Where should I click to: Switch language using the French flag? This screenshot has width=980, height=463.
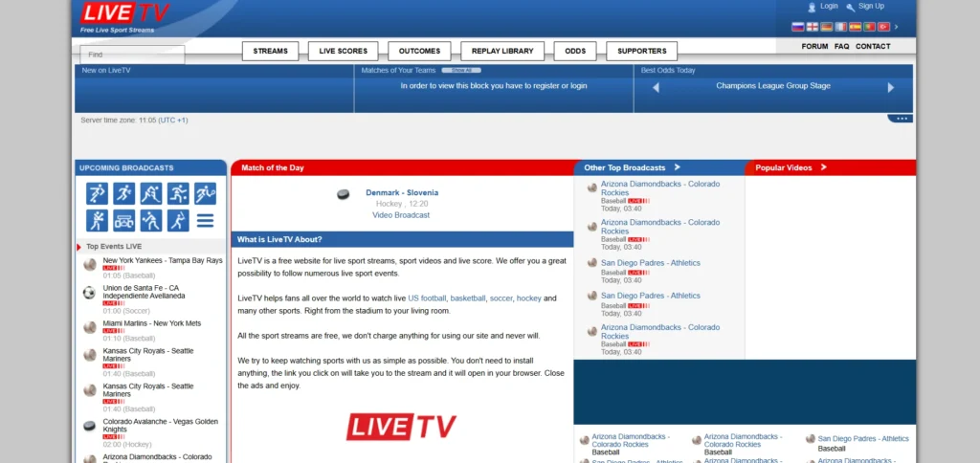coord(840,27)
